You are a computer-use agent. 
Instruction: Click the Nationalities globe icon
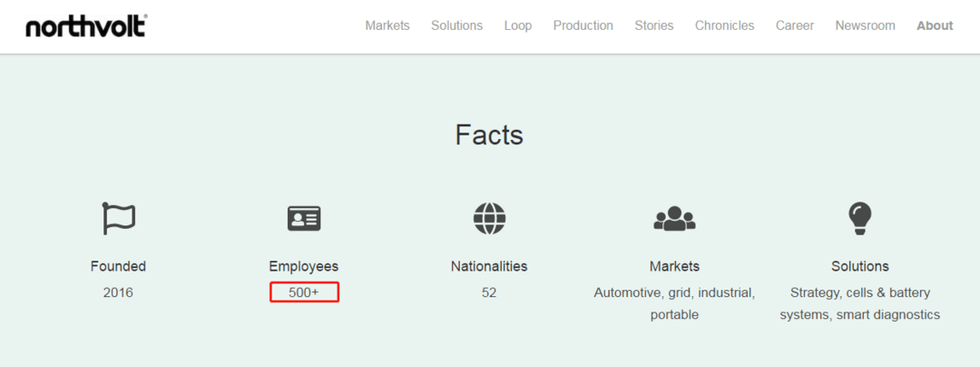click(x=489, y=218)
